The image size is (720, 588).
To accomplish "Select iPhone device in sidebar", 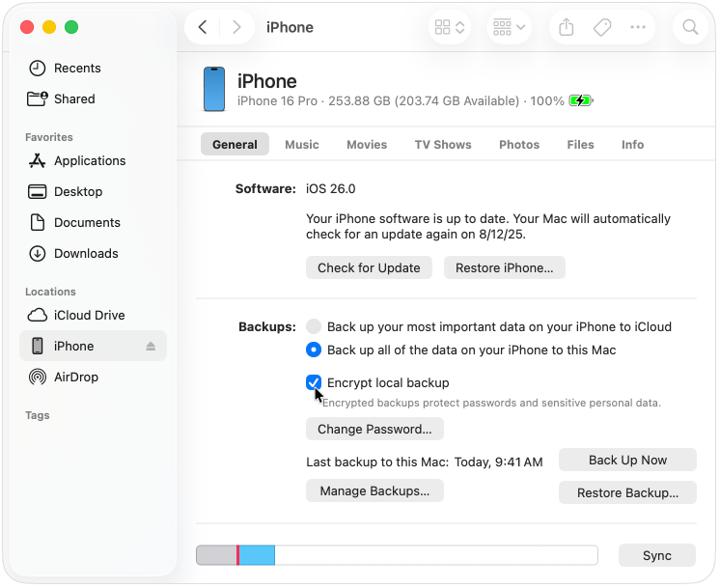I will point(93,346).
